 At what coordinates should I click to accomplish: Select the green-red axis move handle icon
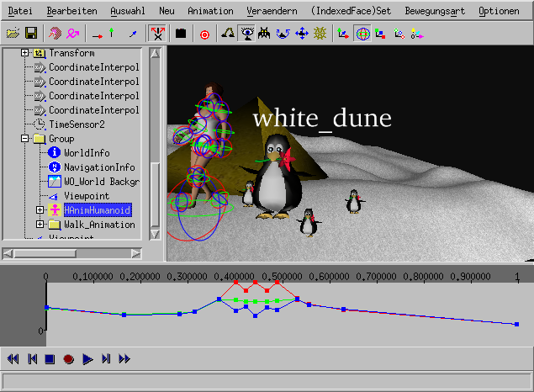(x=343, y=34)
